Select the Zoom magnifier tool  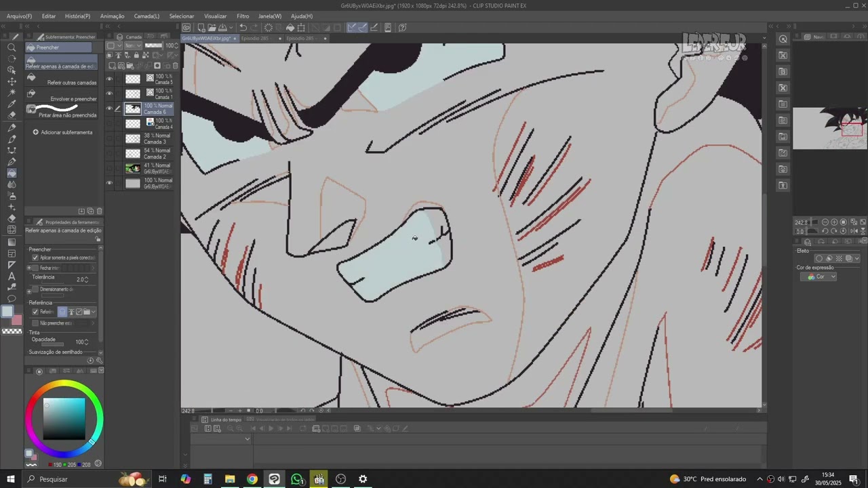[x=12, y=47]
